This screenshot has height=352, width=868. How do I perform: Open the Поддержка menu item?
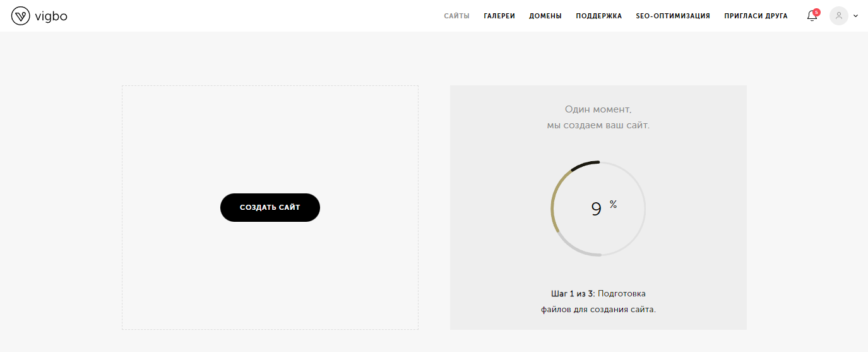(x=599, y=16)
